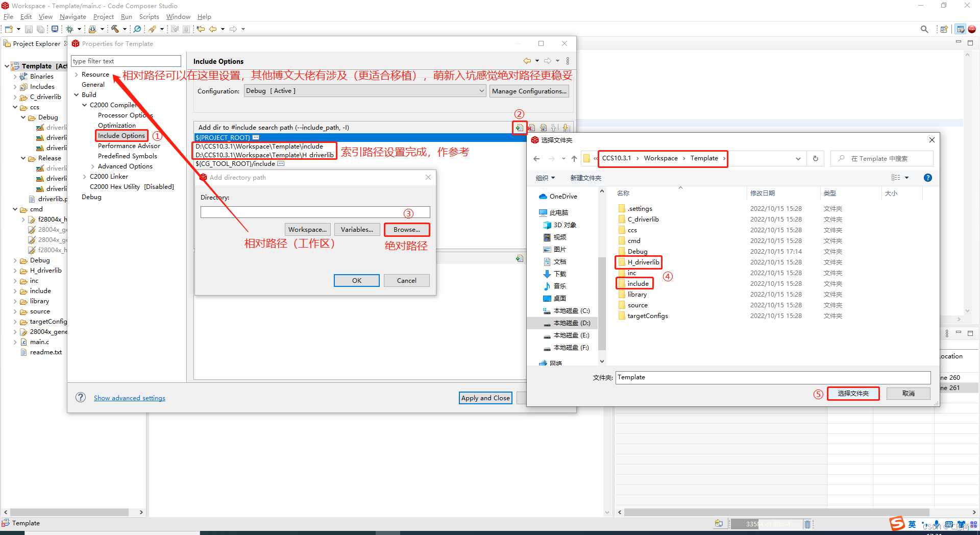Viewport: 980px width, 535px height.
Task: Open the view options dropdown in folder picker
Action: pos(907,178)
